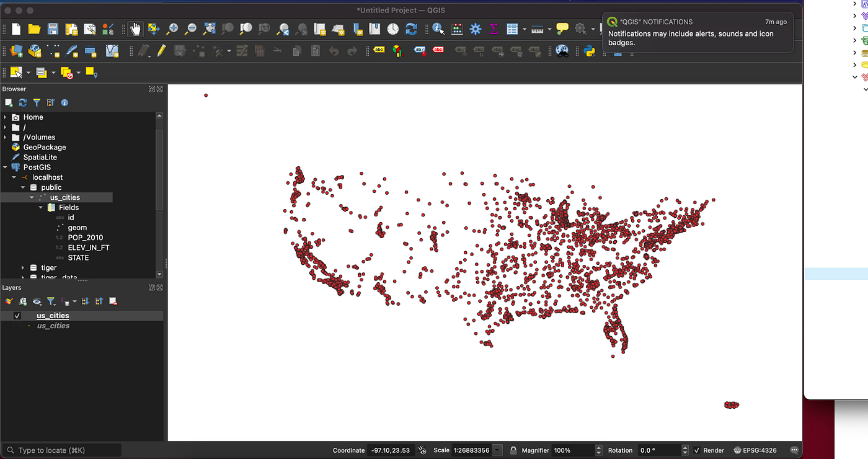Viewport: 868px width, 459px height.
Task: Click the POP_2010 field in Browser
Action: (86, 238)
